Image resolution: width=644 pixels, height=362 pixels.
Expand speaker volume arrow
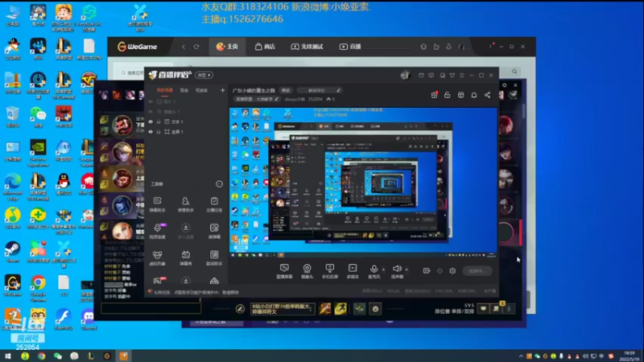[407, 269]
